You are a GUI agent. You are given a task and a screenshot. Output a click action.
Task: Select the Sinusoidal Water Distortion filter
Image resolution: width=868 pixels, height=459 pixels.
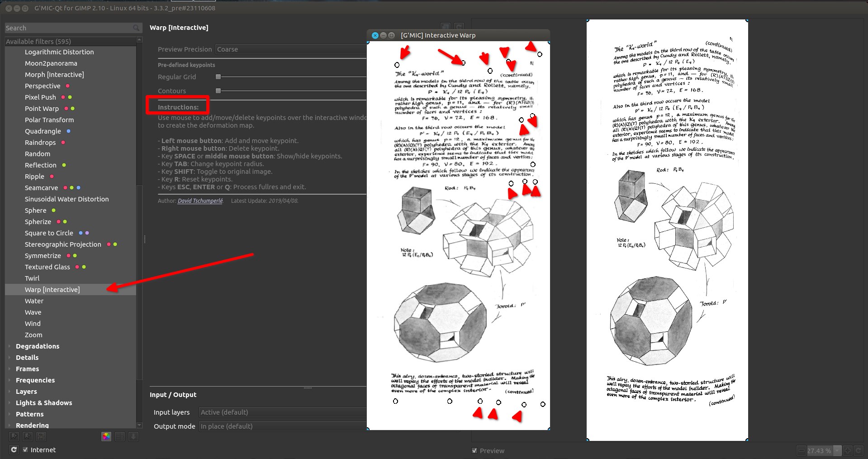click(66, 199)
